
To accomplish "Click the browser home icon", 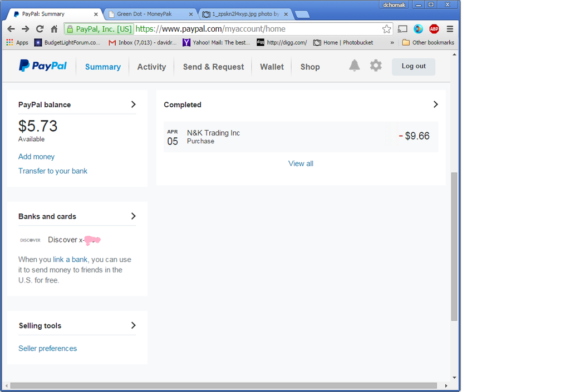I will (54, 29).
